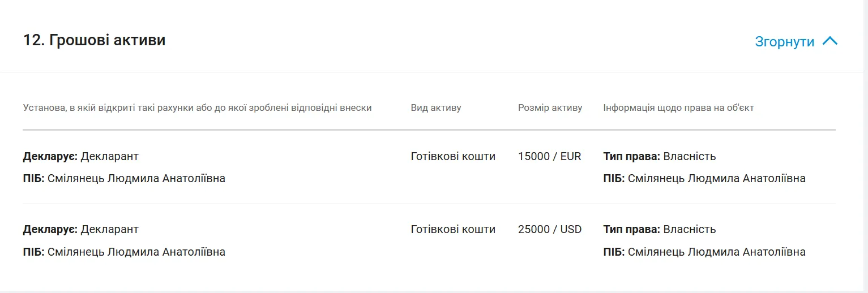The image size is (868, 293).
Task: Click the bold "ПІБ:" label under USD ownership
Action: [x=614, y=252]
